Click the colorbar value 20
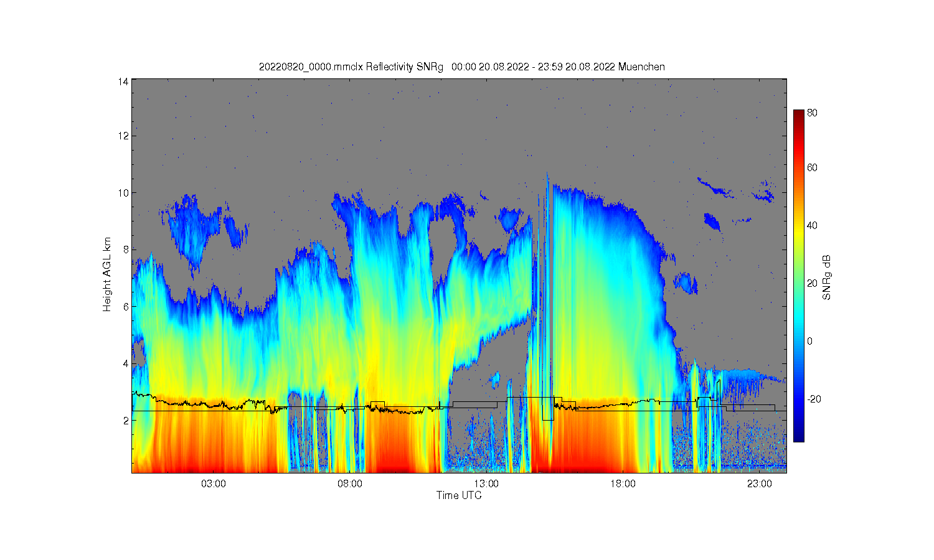The image size is (934, 560). pyautogui.click(x=812, y=283)
